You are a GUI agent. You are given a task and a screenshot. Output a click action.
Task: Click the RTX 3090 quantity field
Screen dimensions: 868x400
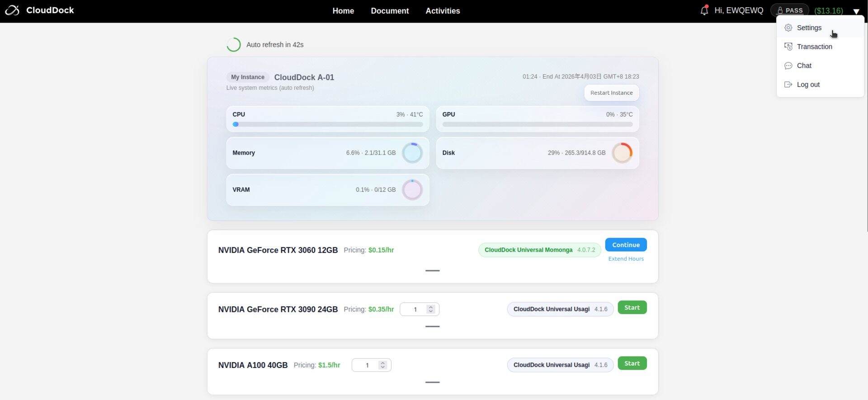415,310
